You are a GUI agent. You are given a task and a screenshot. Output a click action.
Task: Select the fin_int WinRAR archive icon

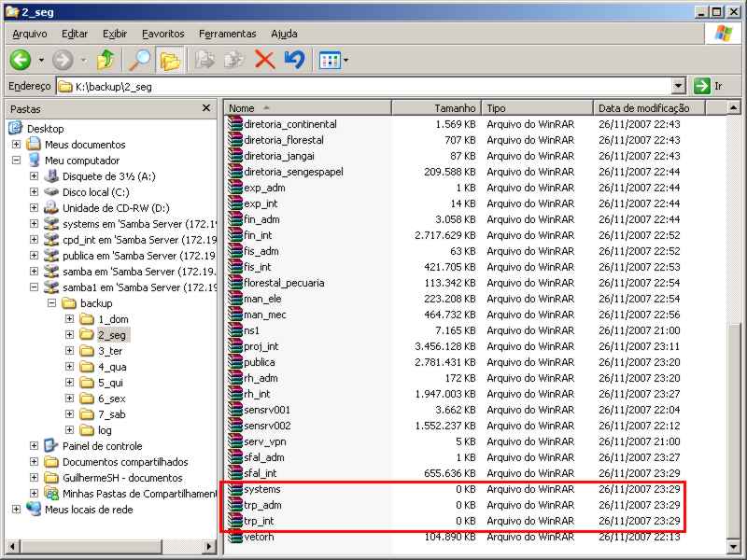tap(235, 235)
